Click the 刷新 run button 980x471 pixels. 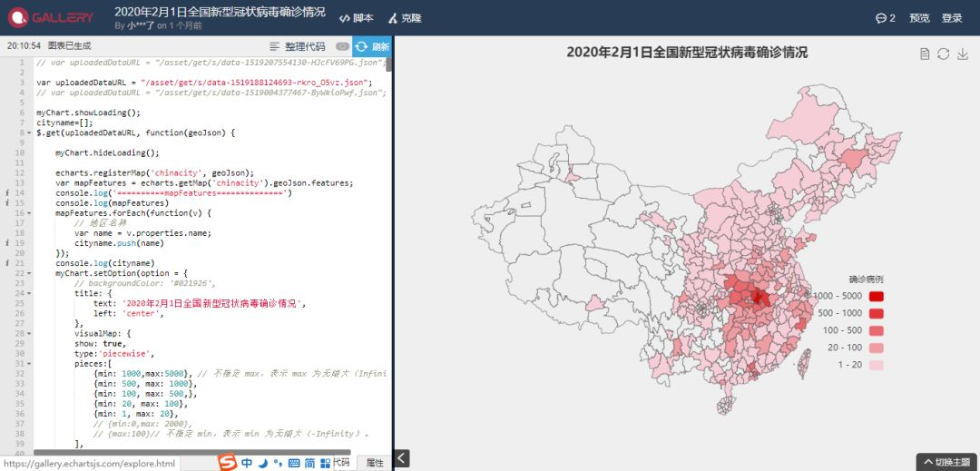[x=373, y=46]
